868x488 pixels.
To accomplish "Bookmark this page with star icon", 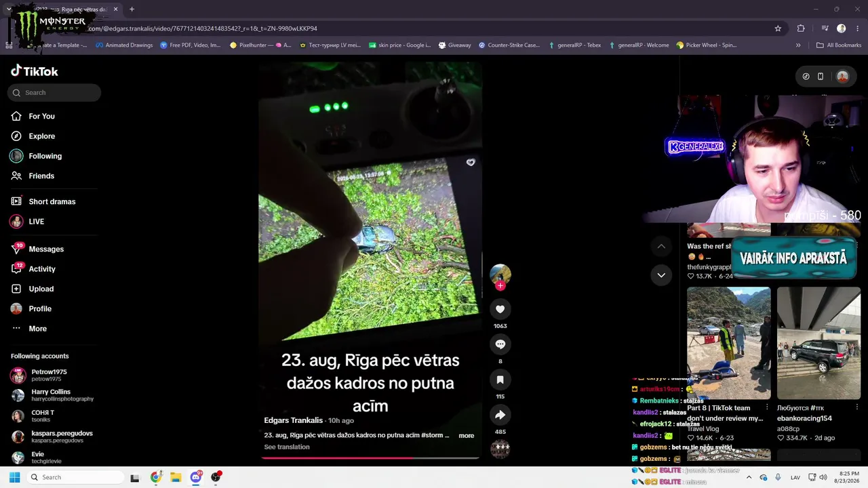I will tap(778, 28).
